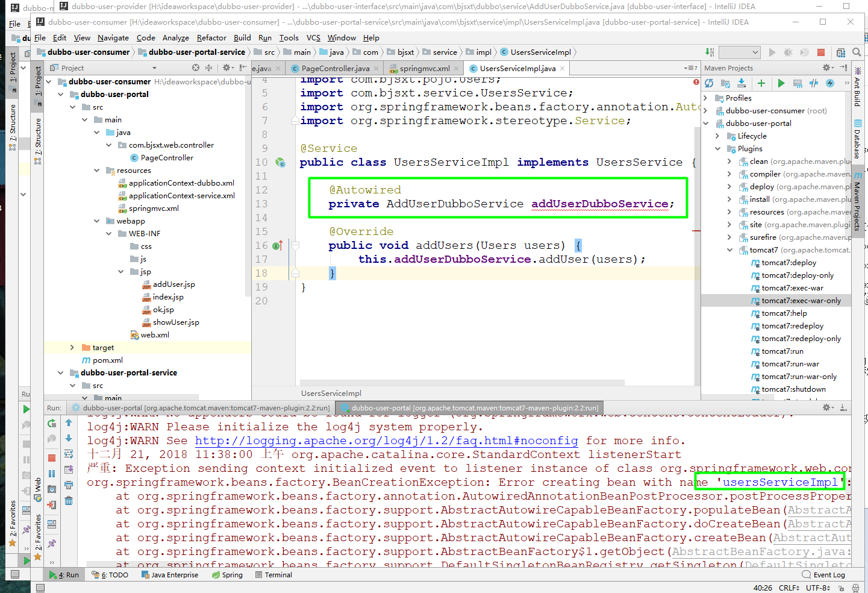Collapse dubbo-user-portal-service module

tap(60, 373)
